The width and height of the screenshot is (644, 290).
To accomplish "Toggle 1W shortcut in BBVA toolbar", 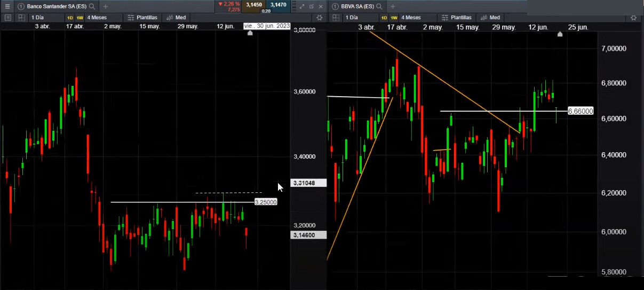I will (x=394, y=18).
